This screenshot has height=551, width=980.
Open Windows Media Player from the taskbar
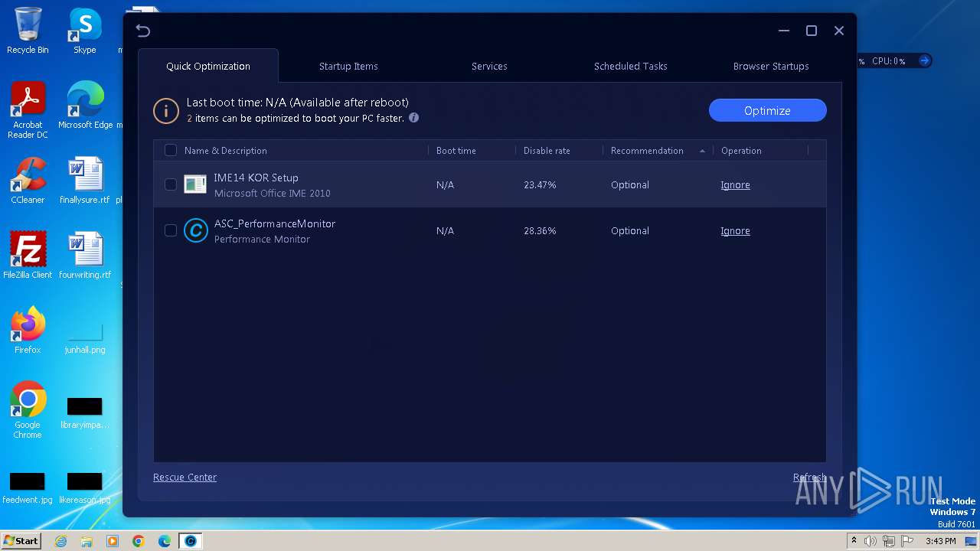(113, 541)
